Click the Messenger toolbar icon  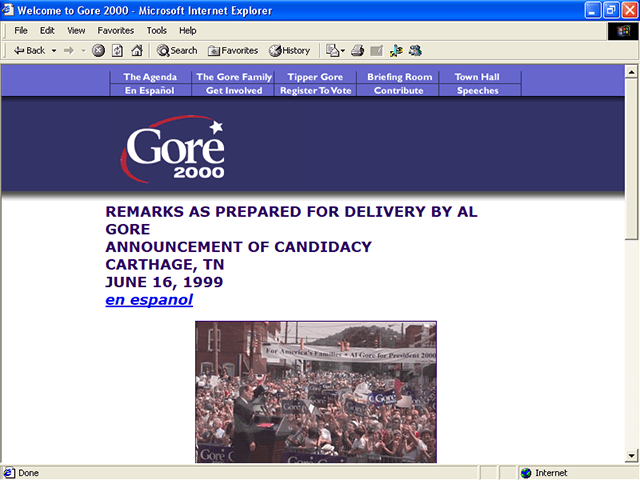click(416, 51)
